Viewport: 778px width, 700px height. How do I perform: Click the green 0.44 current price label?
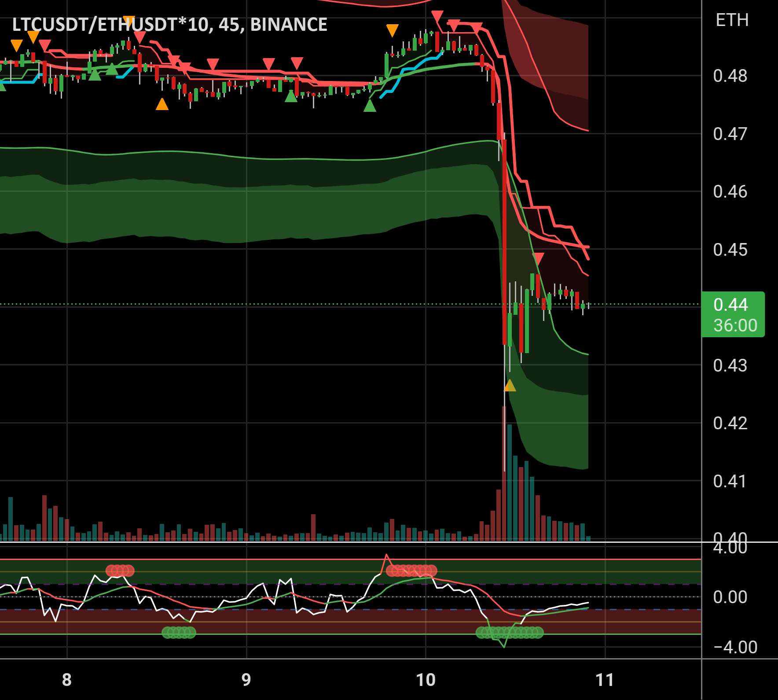tap(733, 314)
